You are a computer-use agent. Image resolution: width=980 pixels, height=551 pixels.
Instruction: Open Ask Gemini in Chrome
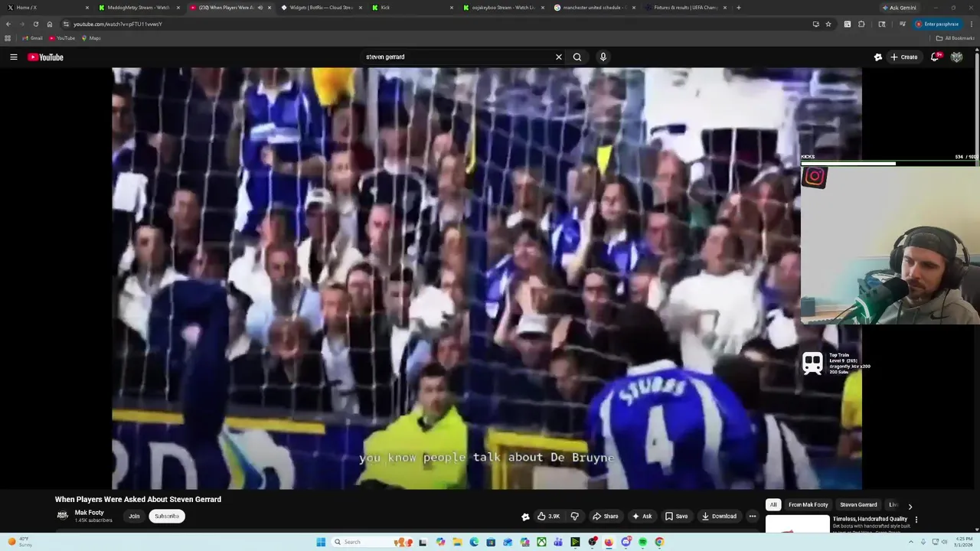899,8
